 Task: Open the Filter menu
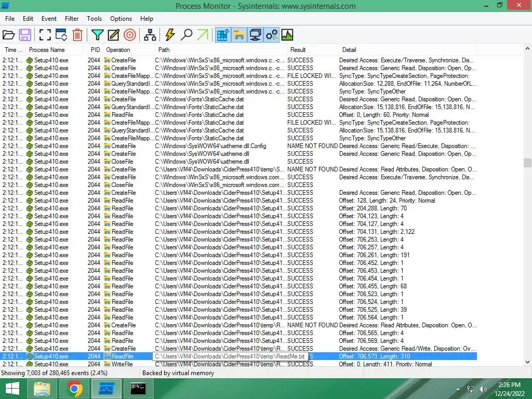72,19
